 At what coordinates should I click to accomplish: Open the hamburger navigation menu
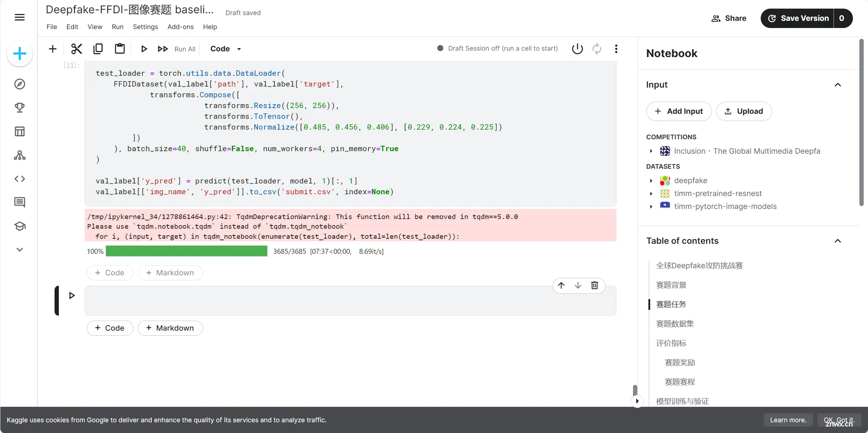20,17
